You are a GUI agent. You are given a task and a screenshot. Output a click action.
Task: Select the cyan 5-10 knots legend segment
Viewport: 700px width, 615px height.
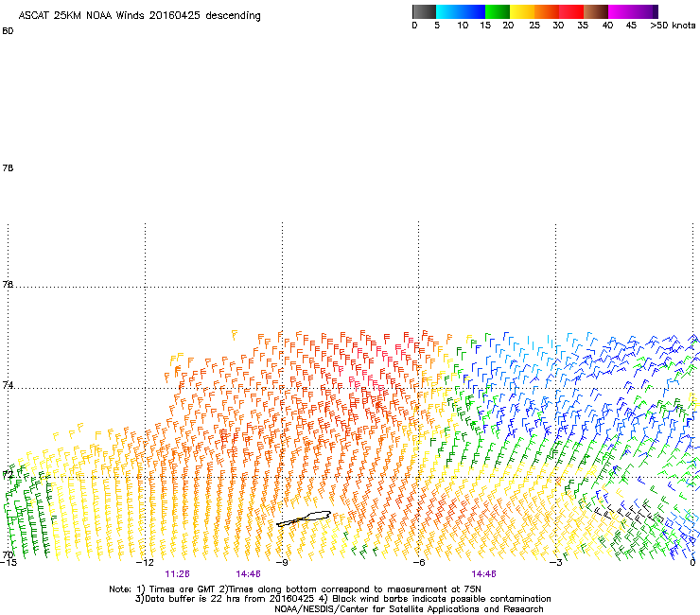click(x=447, y=11)
